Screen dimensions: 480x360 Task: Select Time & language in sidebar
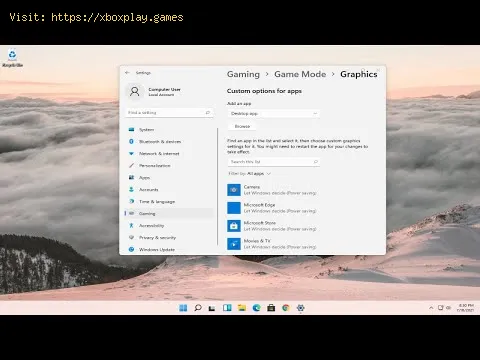169,201
